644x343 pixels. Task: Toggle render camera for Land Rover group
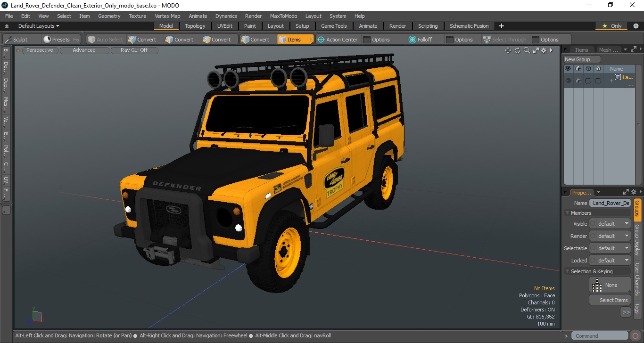tap(578, 81)
